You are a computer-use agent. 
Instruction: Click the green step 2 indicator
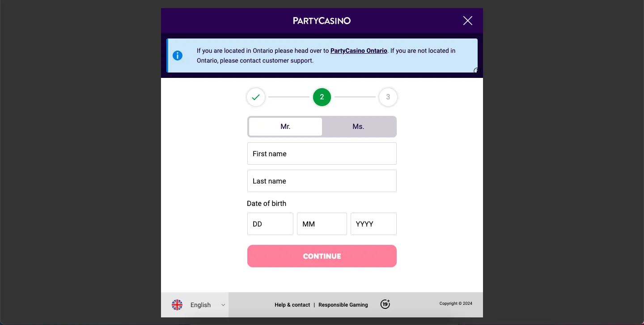tap(322, 97)
